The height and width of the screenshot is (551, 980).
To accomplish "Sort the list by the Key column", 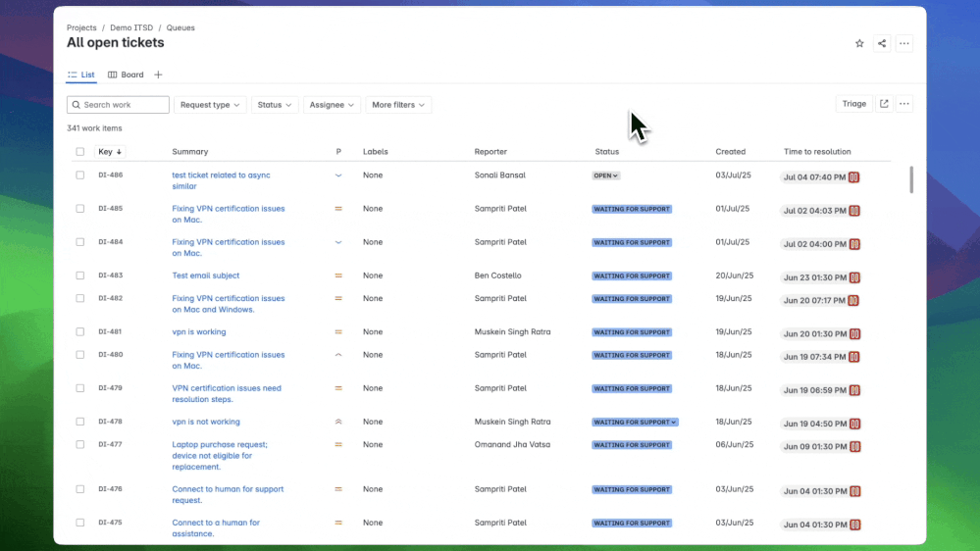I will point(110,152).
